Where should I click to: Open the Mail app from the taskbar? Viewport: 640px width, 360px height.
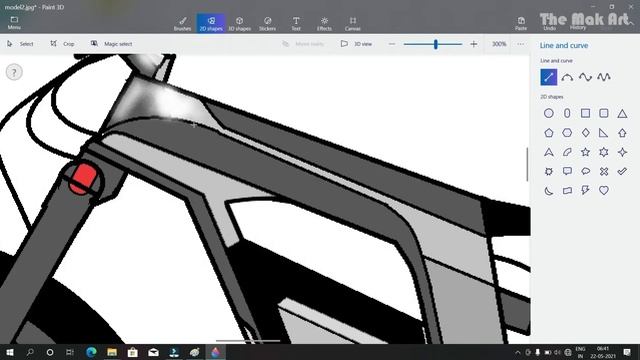pyautogui.click(x=153, y=352)
